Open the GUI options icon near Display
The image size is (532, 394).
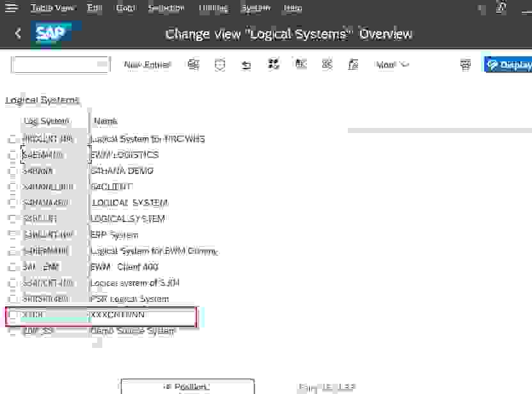[x=465, y=65]
